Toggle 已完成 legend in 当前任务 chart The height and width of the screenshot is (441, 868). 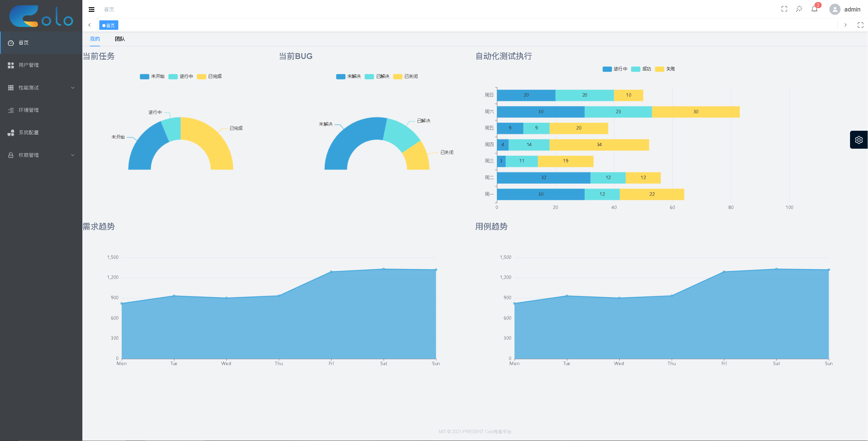(x=209, y=77)
